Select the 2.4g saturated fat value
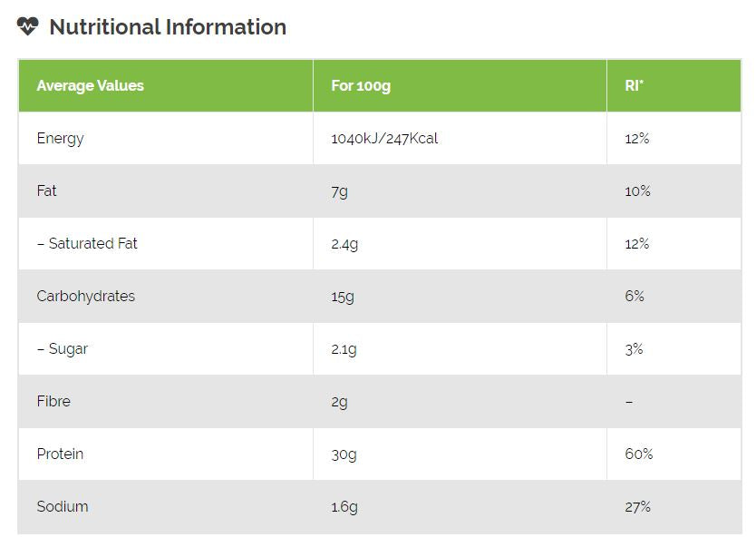This screenshot has width=756, height=547. tap(344, 244)
